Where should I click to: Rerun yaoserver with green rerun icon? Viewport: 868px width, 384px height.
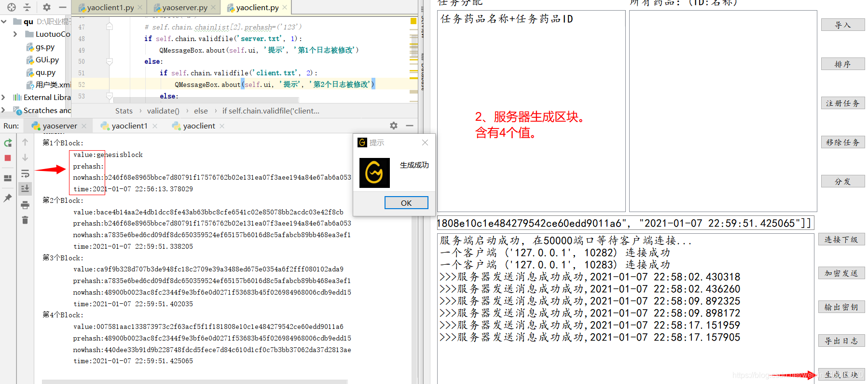pyautogui.click(x=8, y=143)
